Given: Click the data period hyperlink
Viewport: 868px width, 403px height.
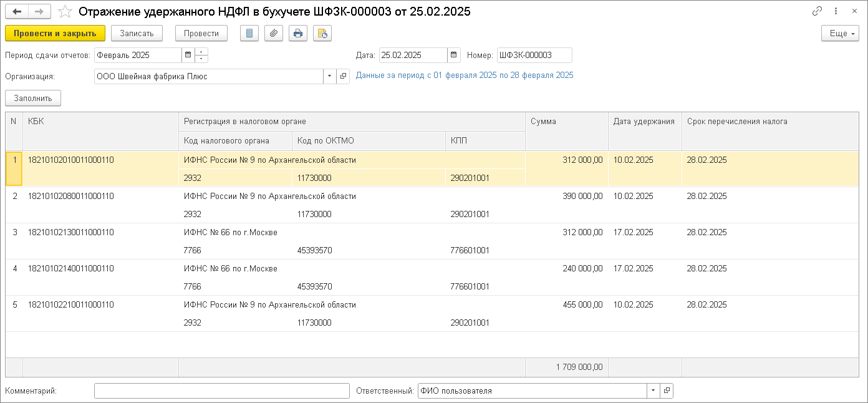Looking at the screenshot, I should pos(465,75).
